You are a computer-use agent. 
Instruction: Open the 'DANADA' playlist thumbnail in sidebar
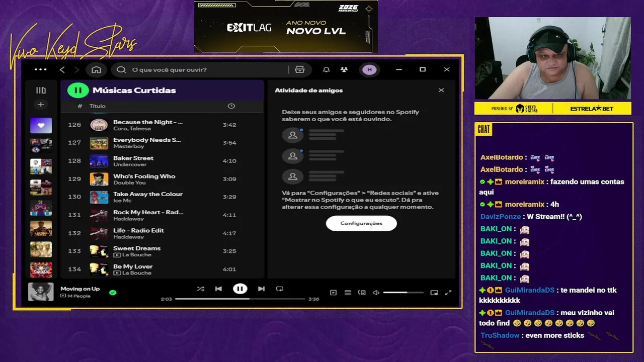click(x=41, y=270)
